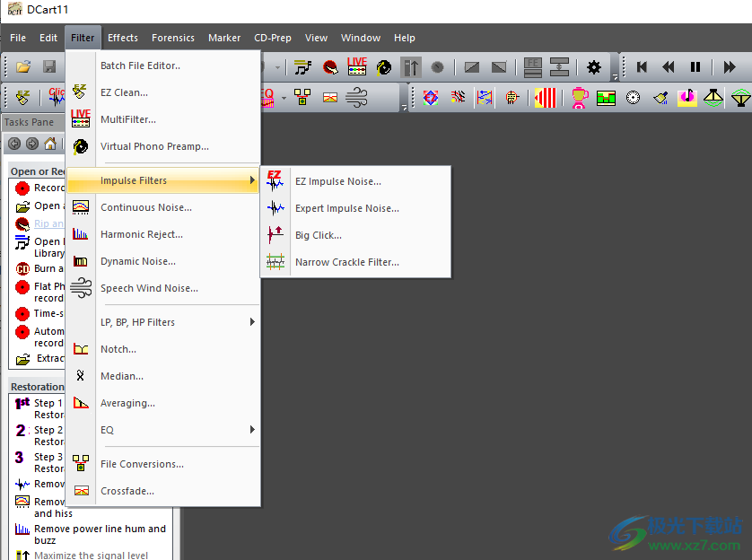Click the Batch File Editor entry

(x=140, y=66)
